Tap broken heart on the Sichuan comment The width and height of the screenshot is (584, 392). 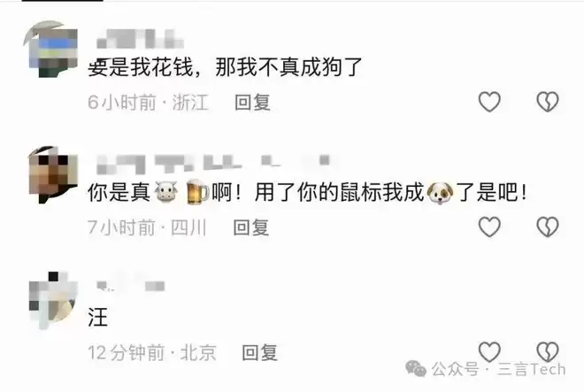pos(548,227)
